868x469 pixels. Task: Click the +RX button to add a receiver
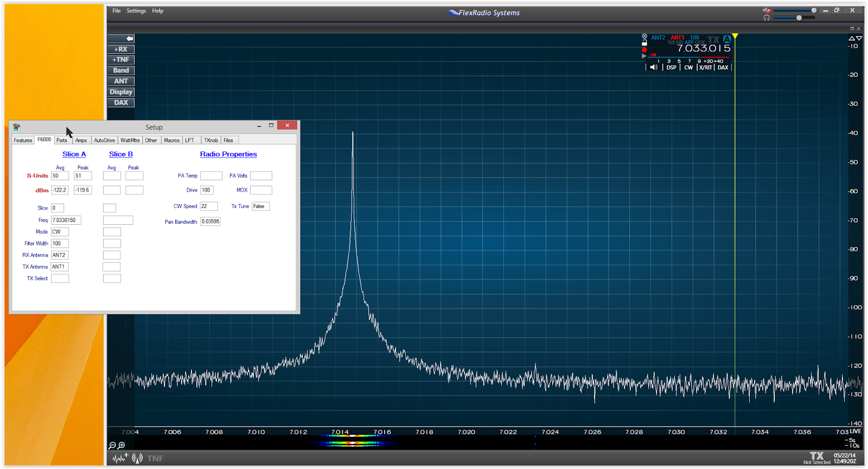(x=121, y=49)
